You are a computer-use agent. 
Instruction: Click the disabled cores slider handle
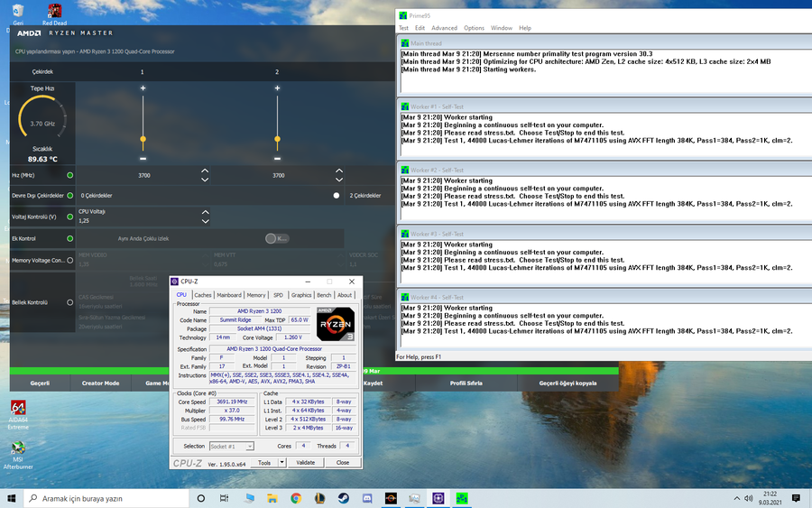tap(337, 195)
